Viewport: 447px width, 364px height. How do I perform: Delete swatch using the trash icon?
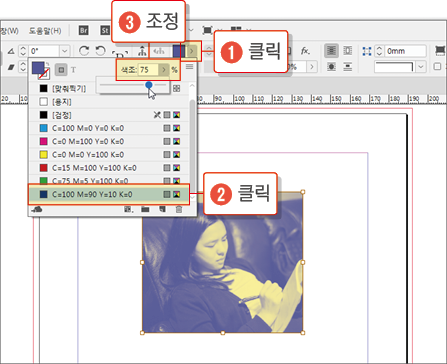pyautogui.click(x=179, y=209)
